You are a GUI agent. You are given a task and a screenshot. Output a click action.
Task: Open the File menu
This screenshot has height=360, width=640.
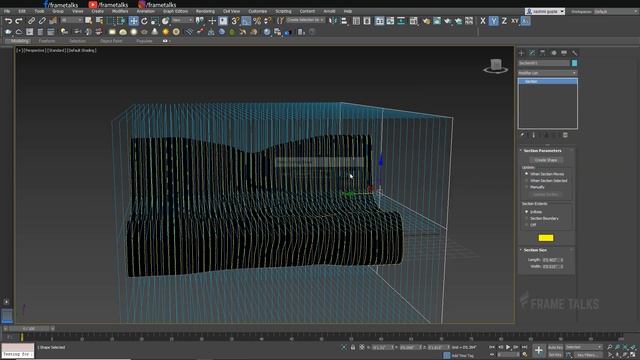(7, 11)
